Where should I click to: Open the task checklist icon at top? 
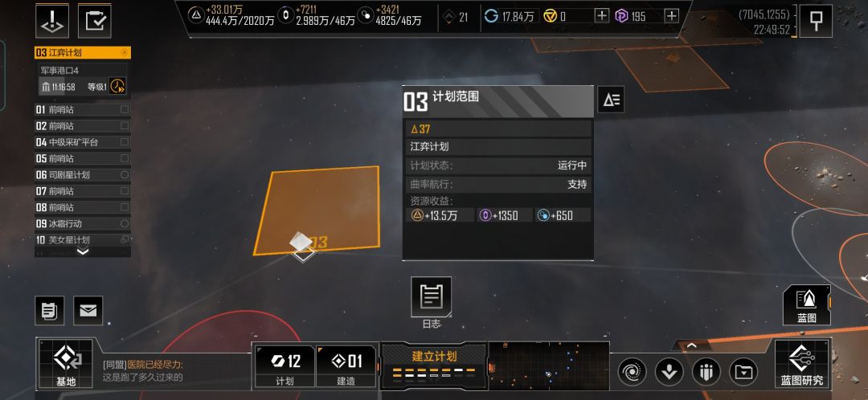[x=95, y=21]
